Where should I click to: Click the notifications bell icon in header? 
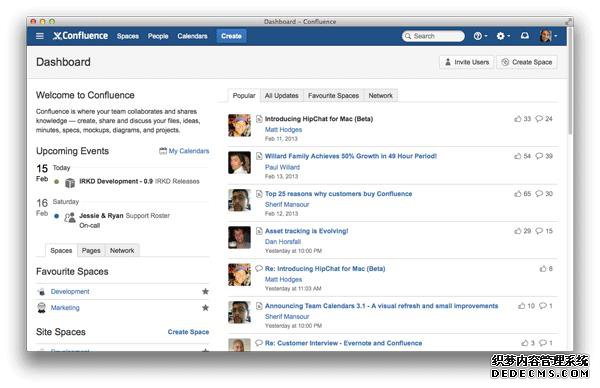click(525, 36)
